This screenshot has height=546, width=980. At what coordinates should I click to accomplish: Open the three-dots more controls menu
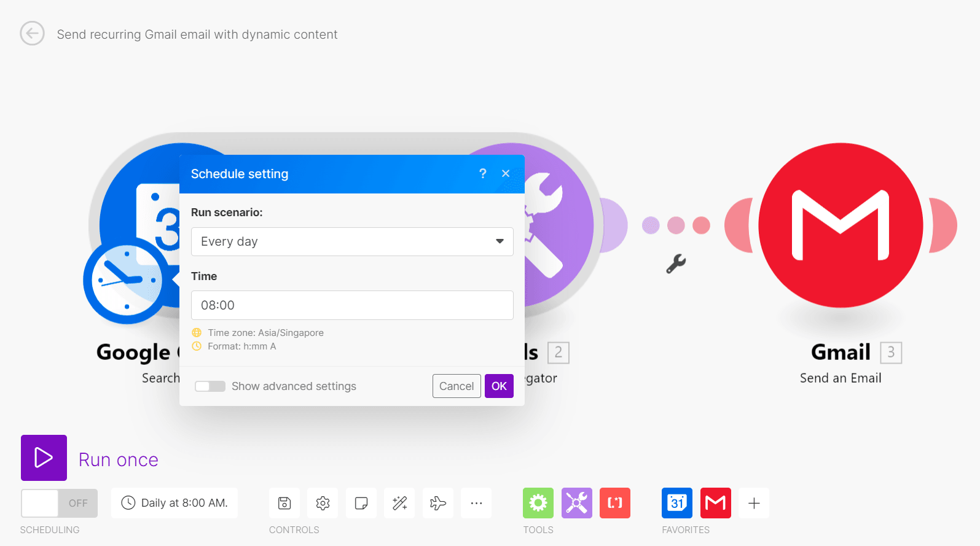[476, 503]
